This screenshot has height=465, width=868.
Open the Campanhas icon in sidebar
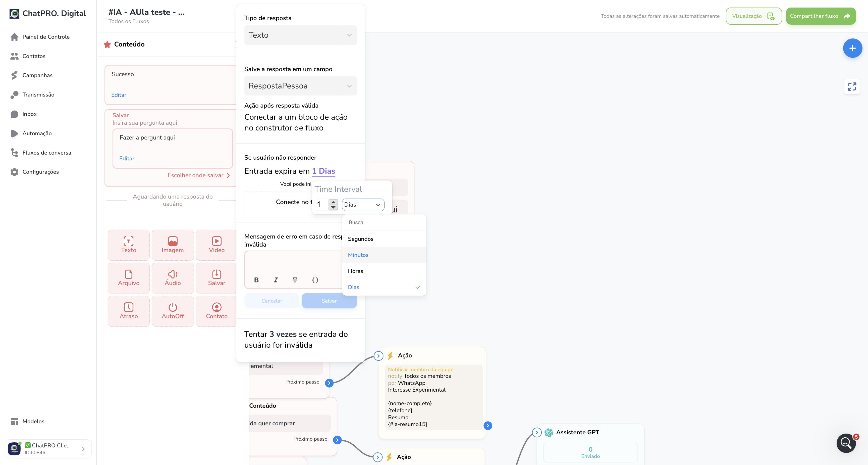[14, 75]
